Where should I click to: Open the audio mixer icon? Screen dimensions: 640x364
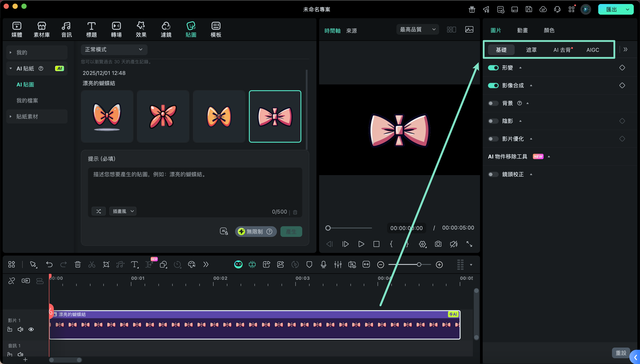[x=338, y=264]
